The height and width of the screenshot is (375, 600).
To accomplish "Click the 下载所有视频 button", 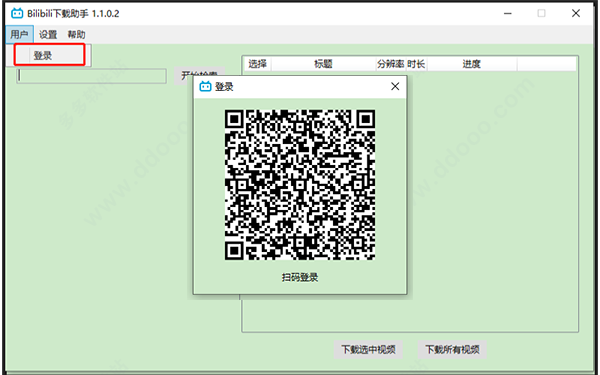I will [452, 349].
